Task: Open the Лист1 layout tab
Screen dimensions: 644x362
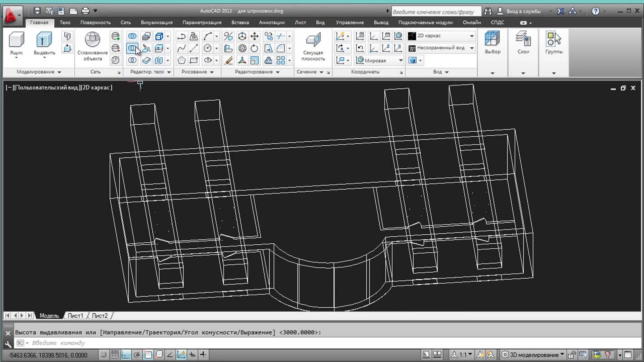Action: coord(75,315)
